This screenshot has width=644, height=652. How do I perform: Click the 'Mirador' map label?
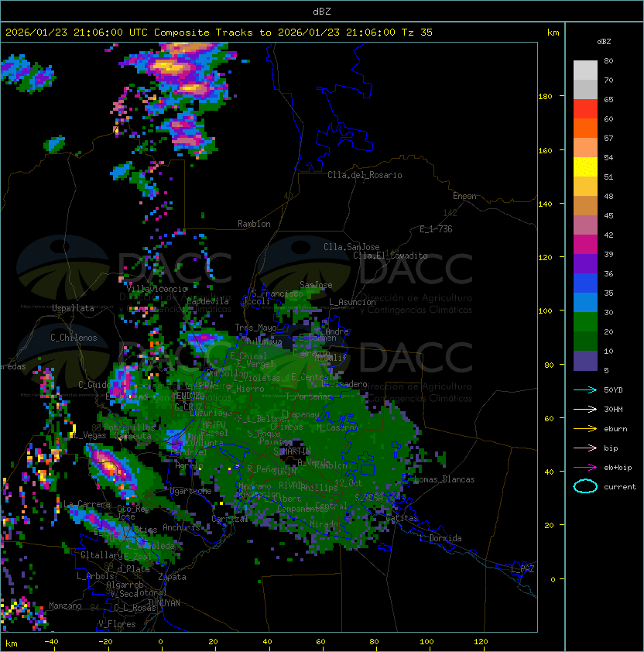327,524
